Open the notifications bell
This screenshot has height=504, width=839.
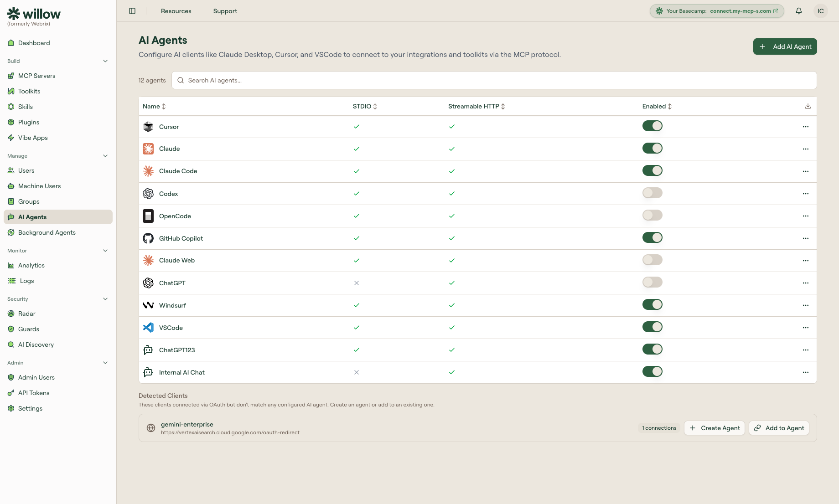(x=799, y=11)
